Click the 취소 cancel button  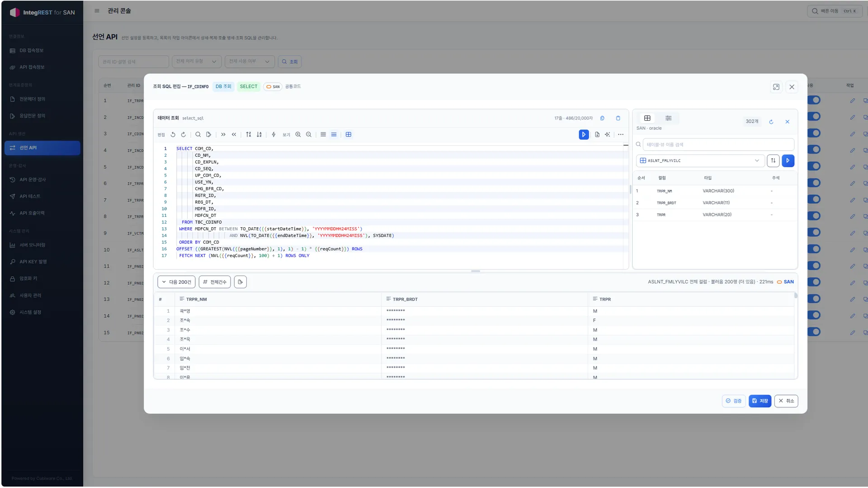[786, 401]
